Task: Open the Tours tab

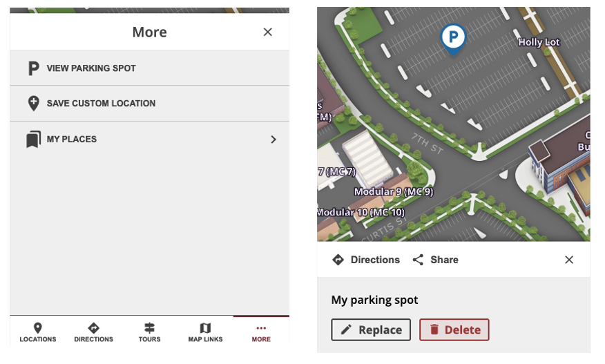Action: 149,332
